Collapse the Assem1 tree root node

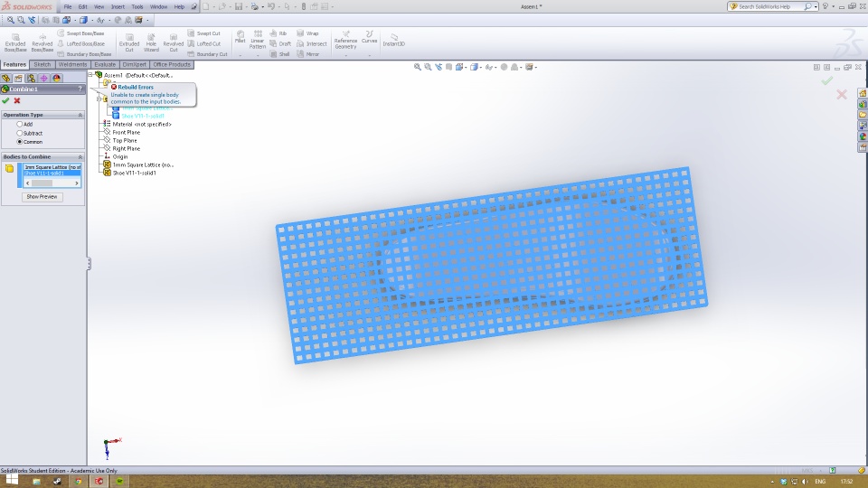click(90, 75)
